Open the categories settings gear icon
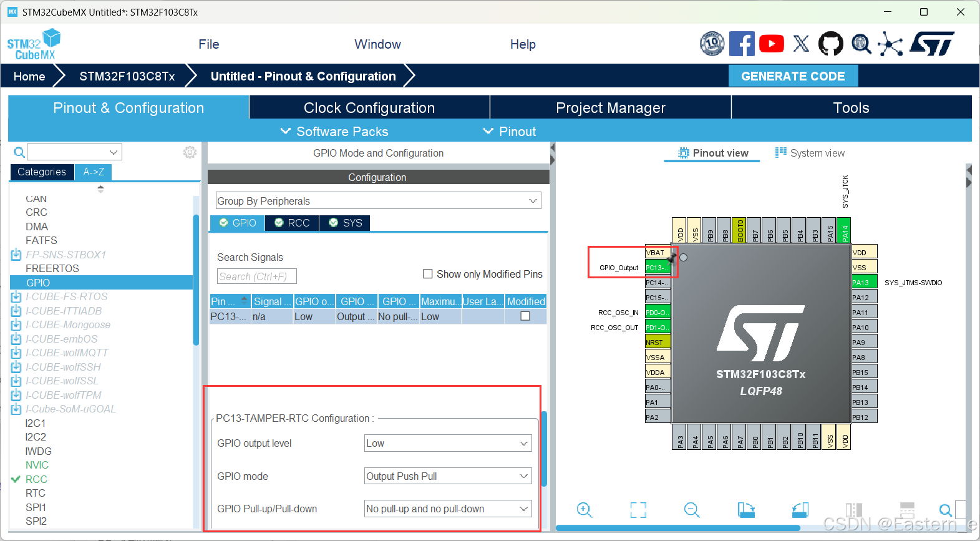The height and width of the screenshot is (541, 980). (190, 152)
